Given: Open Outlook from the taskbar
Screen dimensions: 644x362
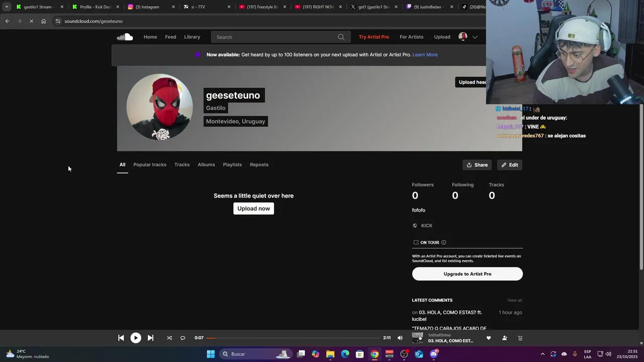Looking at the screenshot, I should click(x=419, y=354).
